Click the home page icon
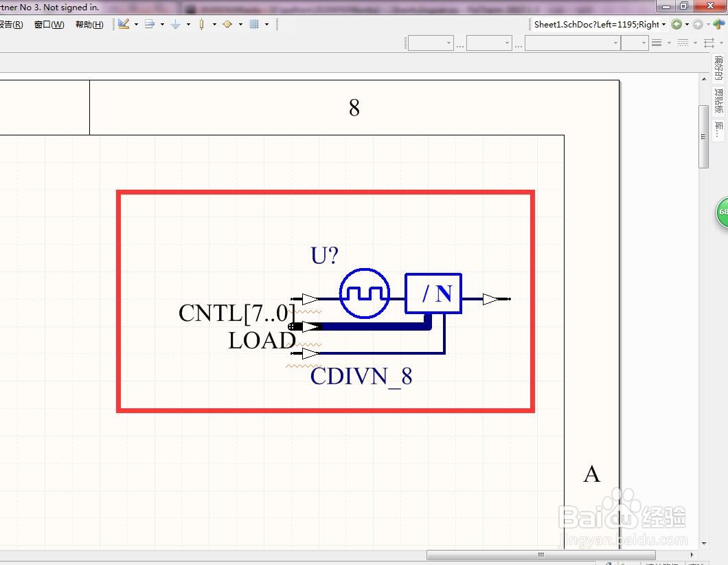This screenshot has height=565, width=728. coord(718,24)
